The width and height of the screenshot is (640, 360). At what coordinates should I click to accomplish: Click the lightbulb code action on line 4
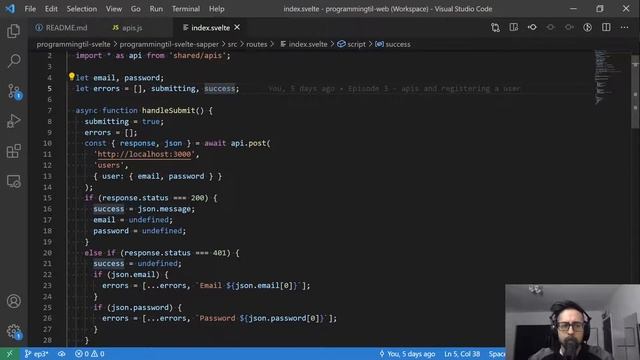tap(71, 76)
